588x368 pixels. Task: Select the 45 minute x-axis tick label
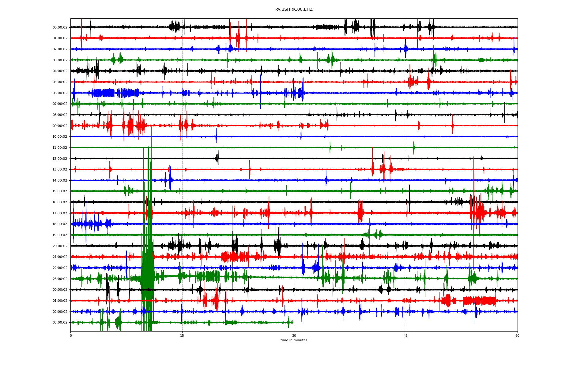(405, 335)
